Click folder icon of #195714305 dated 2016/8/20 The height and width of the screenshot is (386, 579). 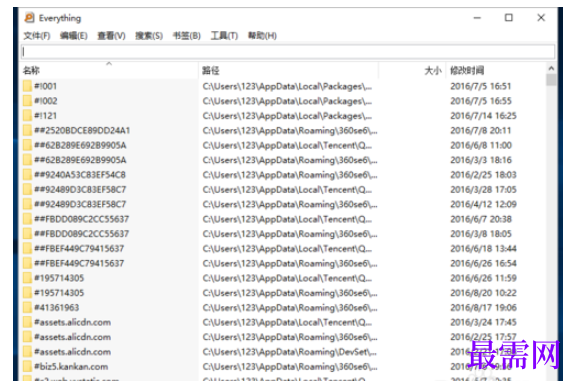27,293
